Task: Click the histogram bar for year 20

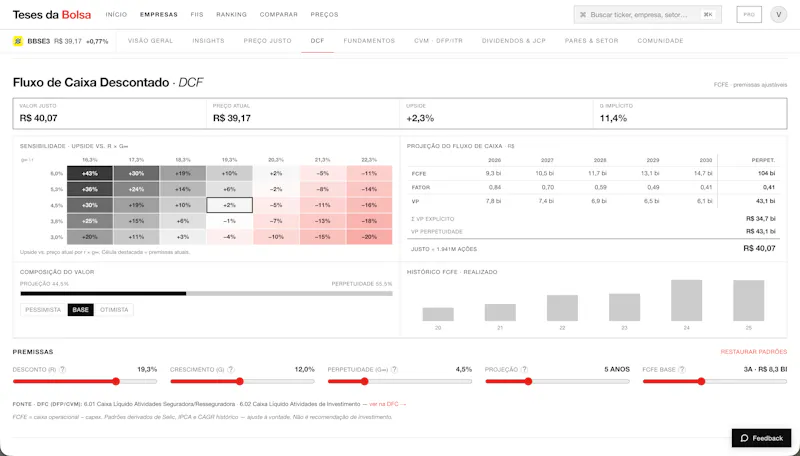Action: pos(438,314)
